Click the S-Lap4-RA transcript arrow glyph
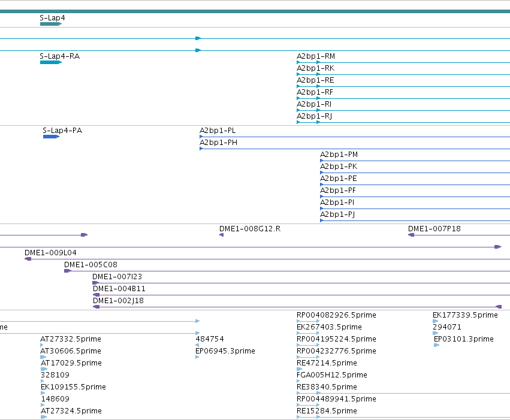The width and height of the screenshot is (510, 420). (51, 62)
